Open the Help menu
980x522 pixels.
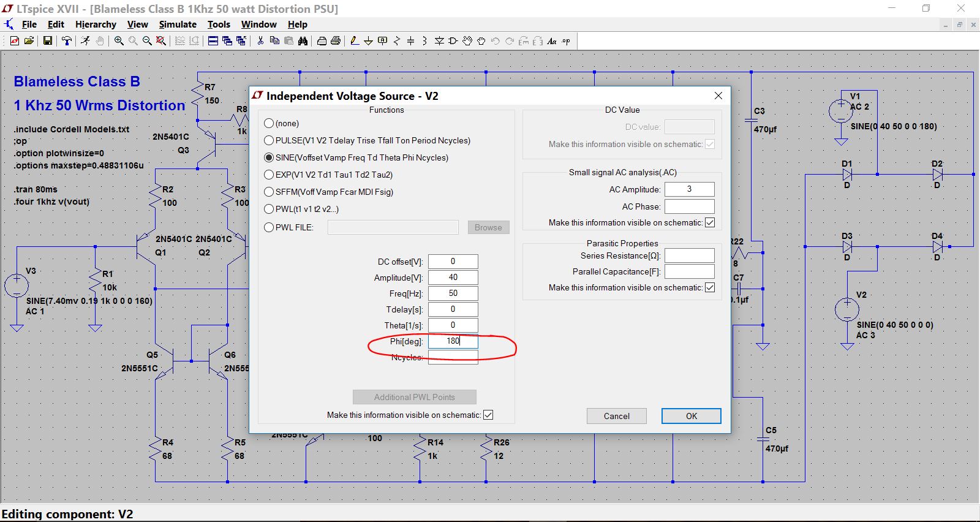[x=298, y=25]
